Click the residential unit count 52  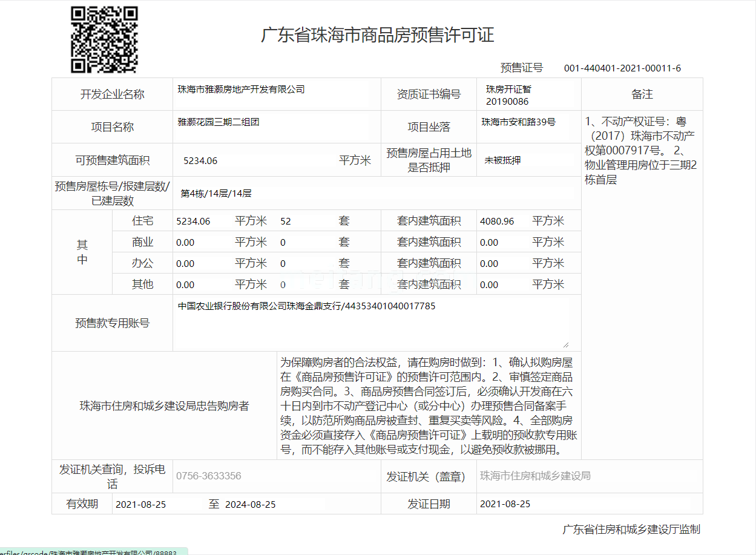[x=286, y=222]
